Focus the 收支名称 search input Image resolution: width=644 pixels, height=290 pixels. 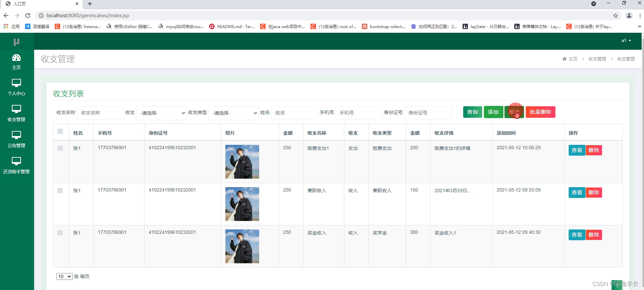click(x=100, y=113)
